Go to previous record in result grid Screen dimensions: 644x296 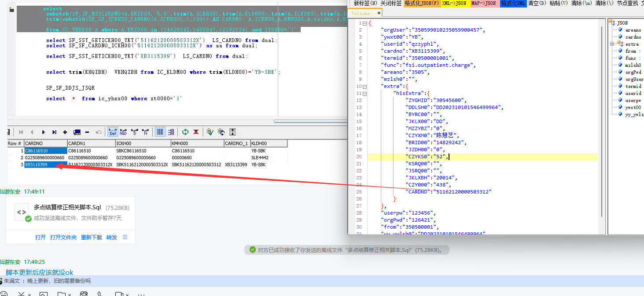pyautogui.click(x=32, y=132)
